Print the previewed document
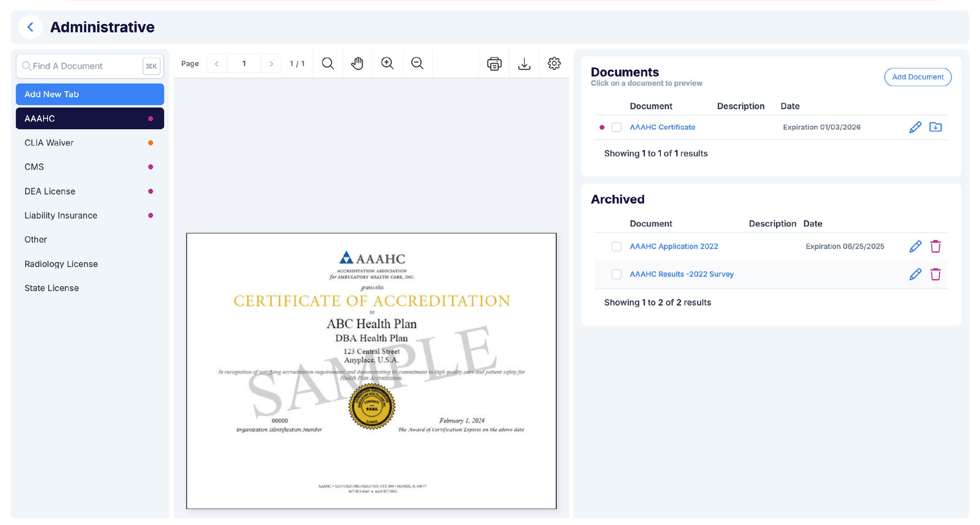 (x=494, y=64)
